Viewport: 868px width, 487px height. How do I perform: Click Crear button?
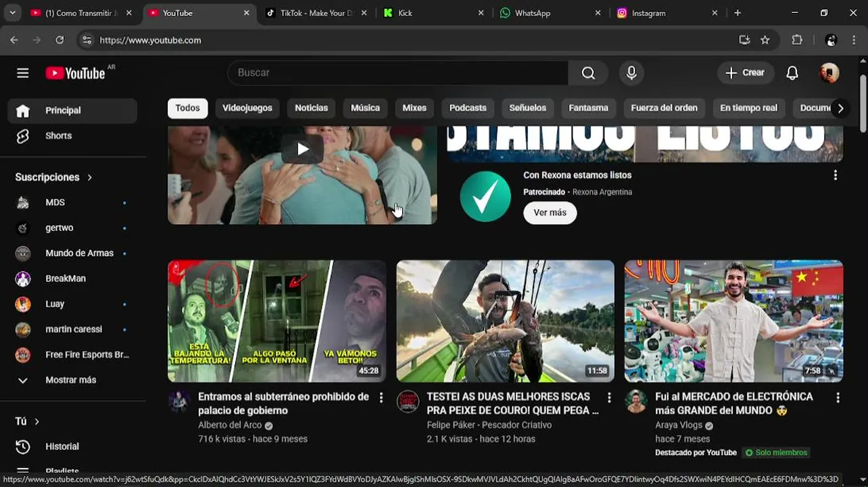tap(746, 73)
